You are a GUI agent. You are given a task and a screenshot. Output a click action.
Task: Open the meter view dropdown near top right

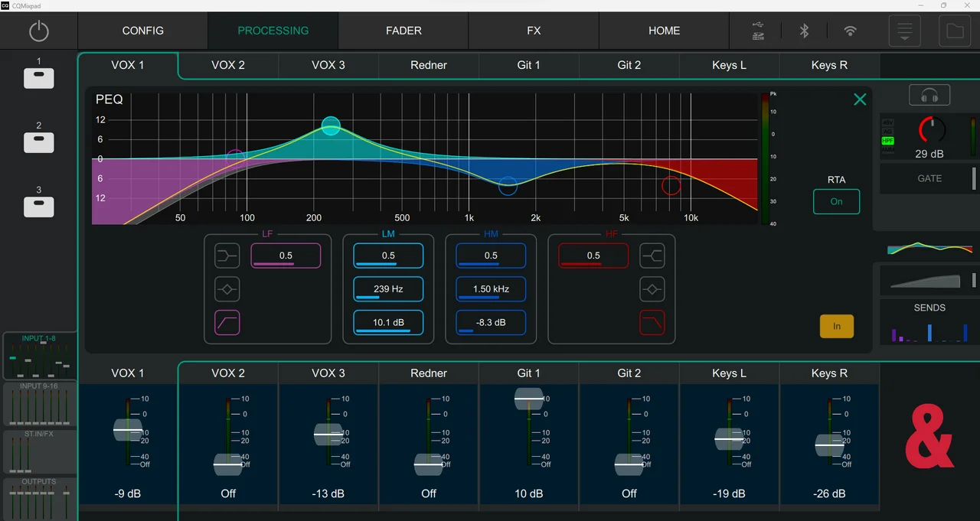tap(904, 31)
